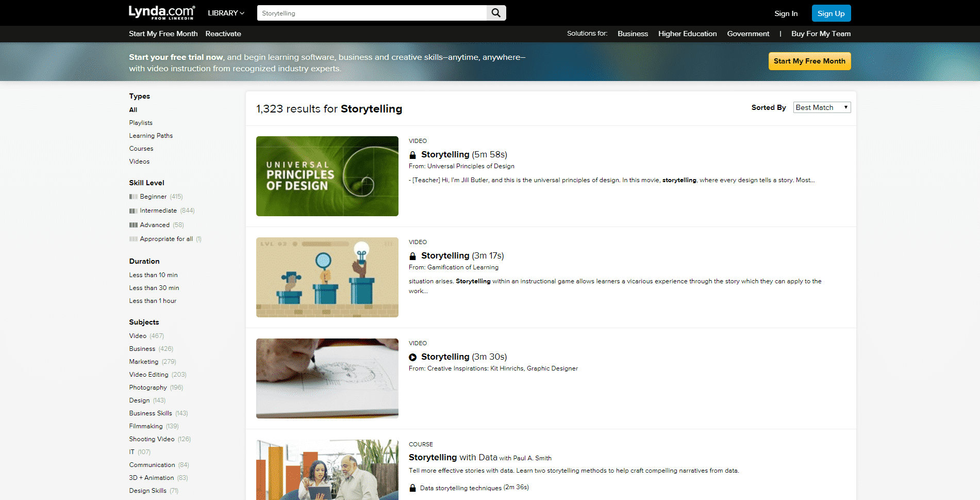Filter by Design Skills subject
This screenshot has height=500, width=980.
coord(147,491)
